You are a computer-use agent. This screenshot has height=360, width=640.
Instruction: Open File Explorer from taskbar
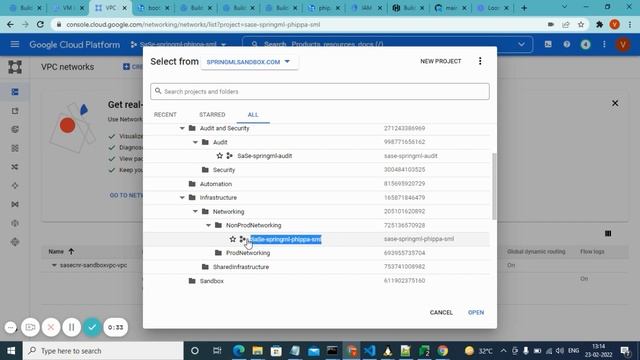258,351
